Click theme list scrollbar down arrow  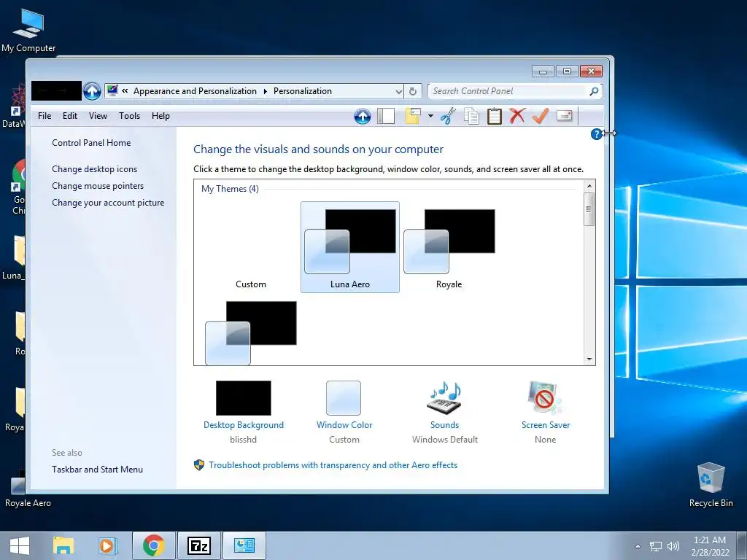pos(589,359)
